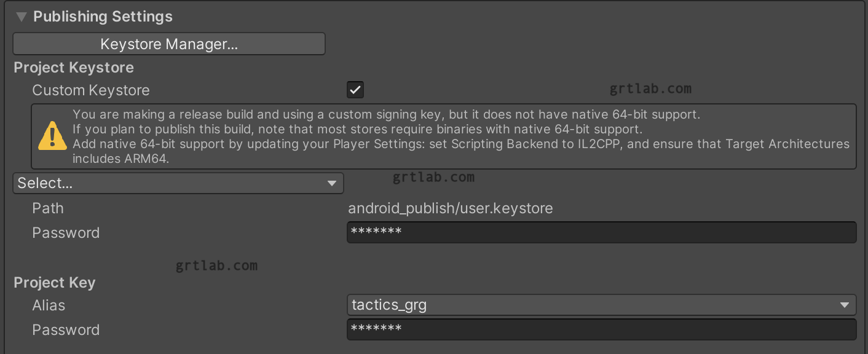This screenshot has height=354, width=868.
Task: Click the Password label under Project Keystore
Action: coord(66,233)
